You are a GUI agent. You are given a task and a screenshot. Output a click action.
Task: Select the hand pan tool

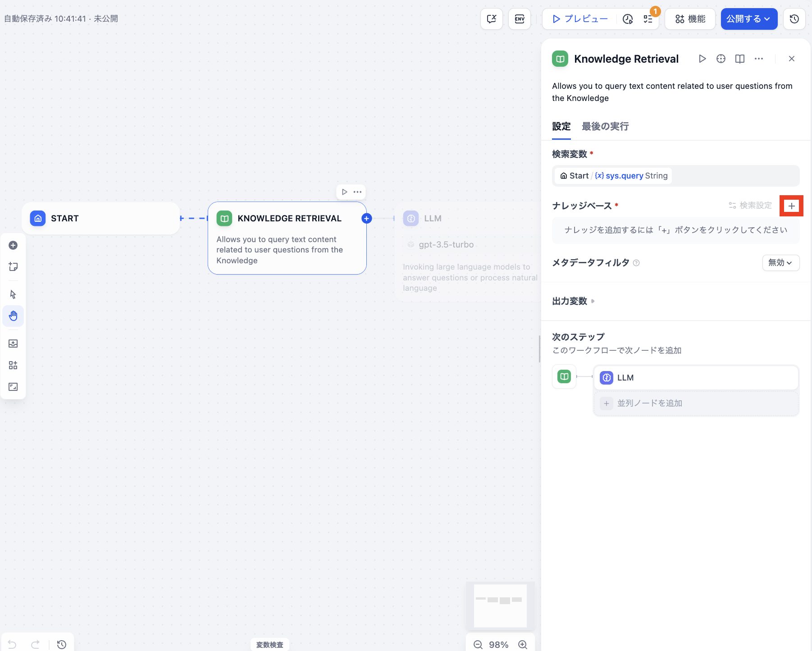coord(13,316)
